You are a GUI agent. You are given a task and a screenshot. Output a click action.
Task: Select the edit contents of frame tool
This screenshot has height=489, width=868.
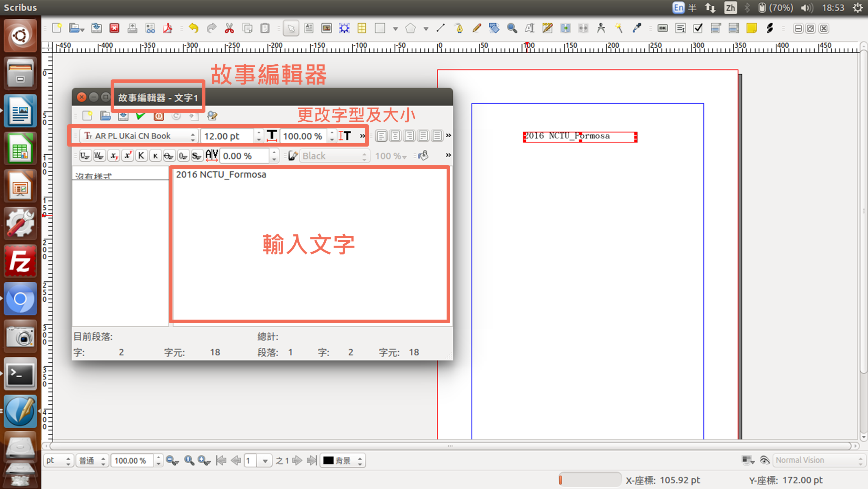[x=530, y=28]
